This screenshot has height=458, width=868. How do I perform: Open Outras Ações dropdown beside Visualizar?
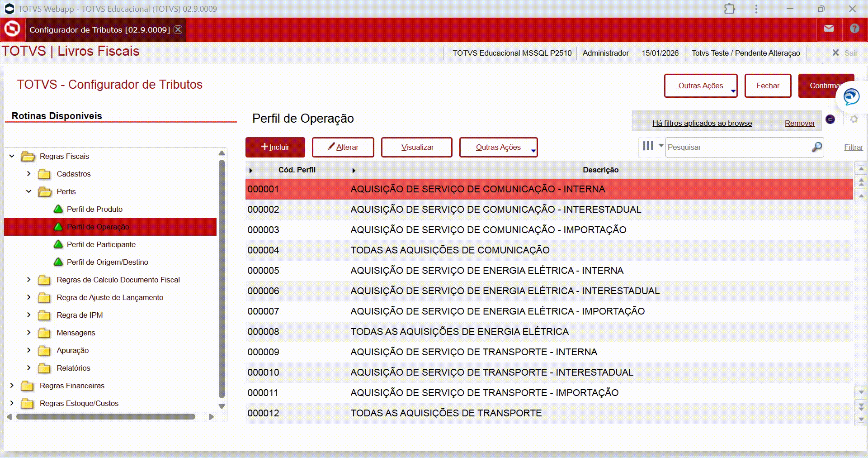(x=498, y=148)
